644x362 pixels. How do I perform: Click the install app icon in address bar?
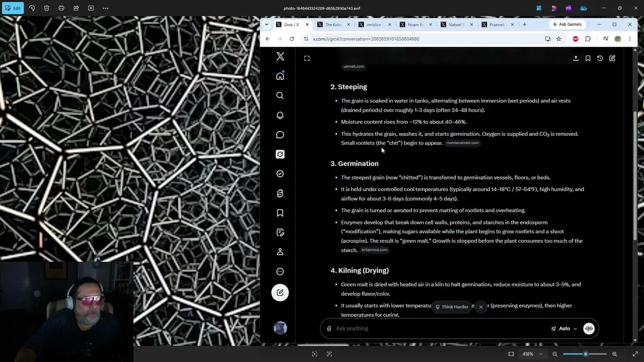coord(548,39)
